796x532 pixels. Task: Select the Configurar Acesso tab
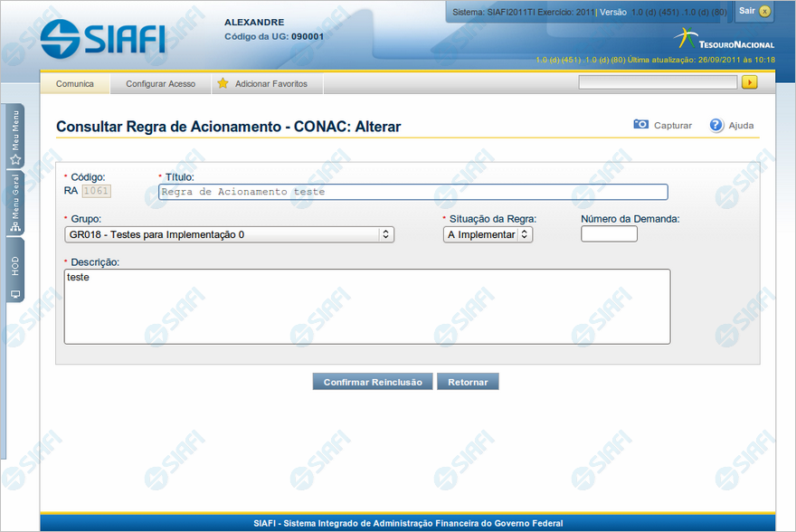pyautogui.click(x=160, y=84)
